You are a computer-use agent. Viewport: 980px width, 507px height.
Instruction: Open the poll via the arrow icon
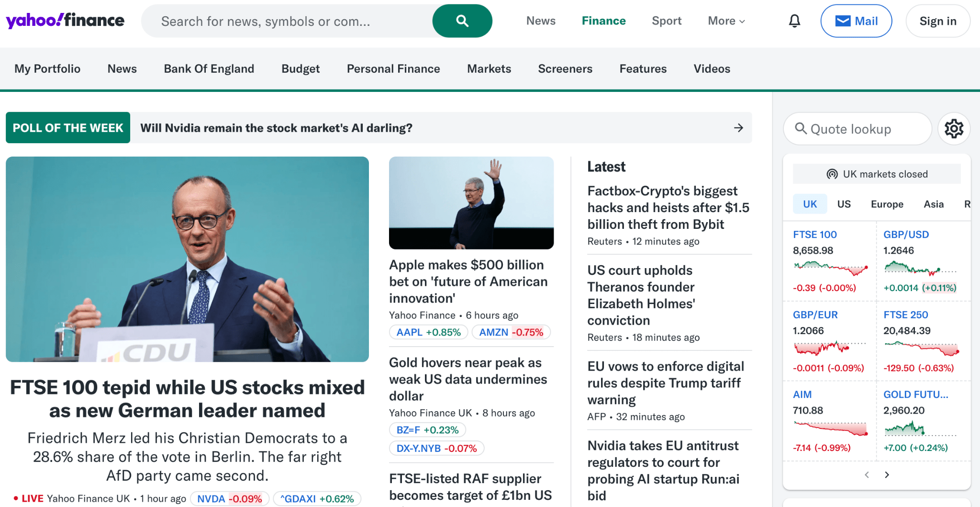point(738,127)
